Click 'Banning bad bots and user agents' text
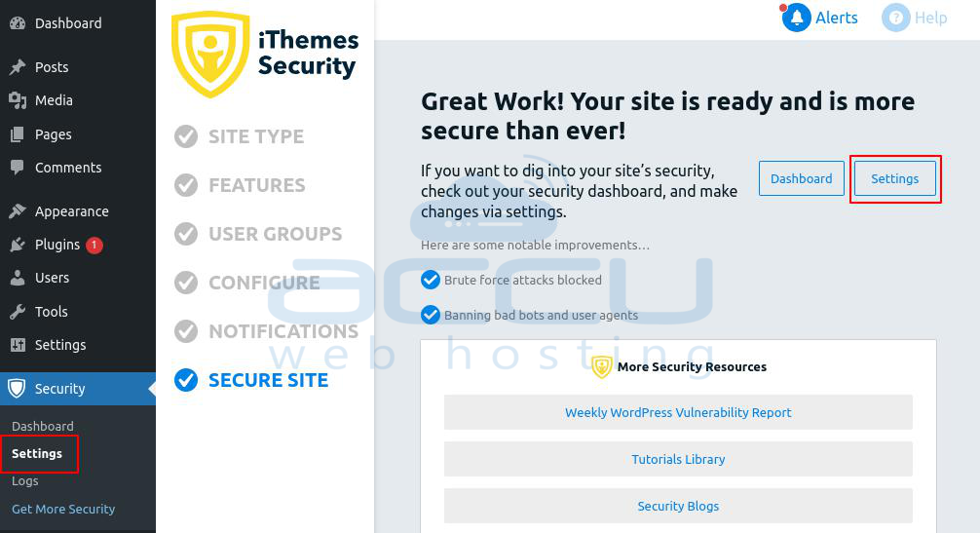The width and height of the screenshot is (980, 533). tap(542, 315)
